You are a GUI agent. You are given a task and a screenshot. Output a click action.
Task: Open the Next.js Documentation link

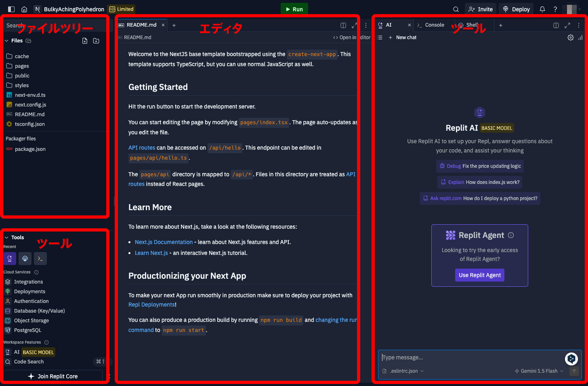point(164,242)
